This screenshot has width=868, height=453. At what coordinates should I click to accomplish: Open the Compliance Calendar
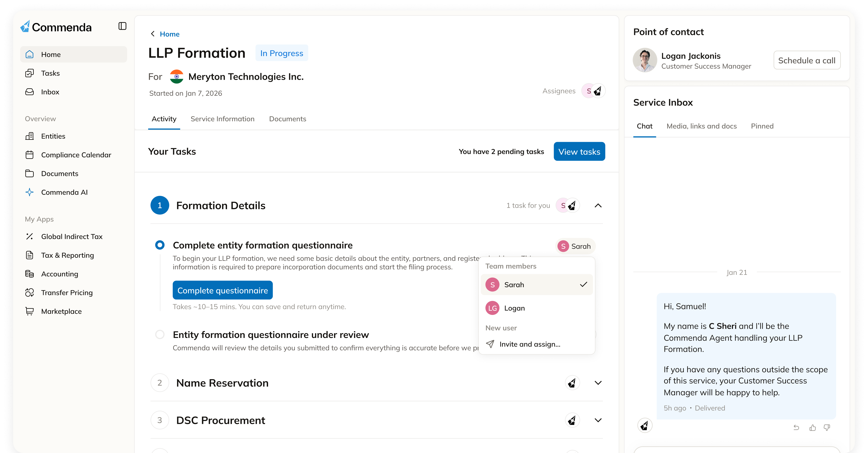pos(73,155)
